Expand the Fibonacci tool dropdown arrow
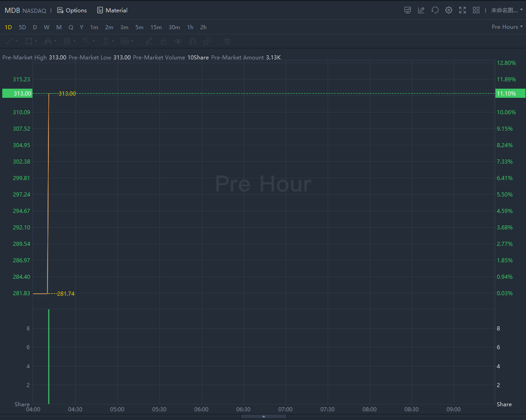526x420 pixels. tap(74, 41)
